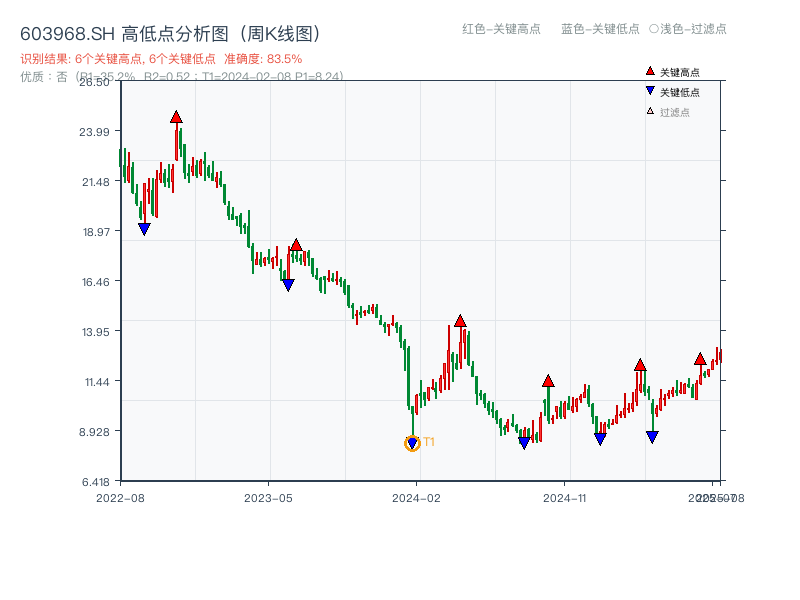The image size is (800, 600).
Task: Click the 蓝色-关键低点 label at top
Action: tap(600, 29)
